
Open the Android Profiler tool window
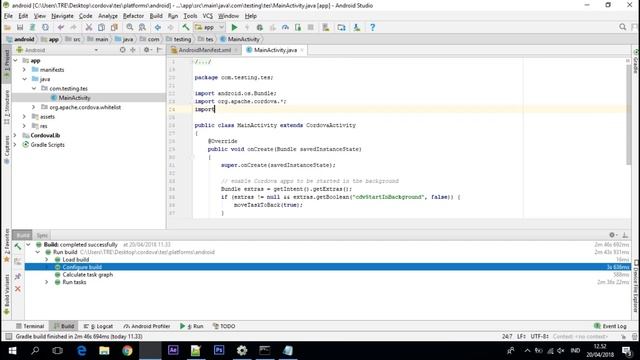pyautogui.click(x=147, y=326)
